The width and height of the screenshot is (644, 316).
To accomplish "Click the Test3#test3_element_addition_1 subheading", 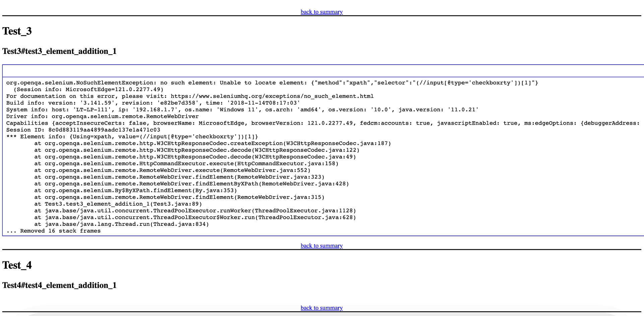I will [x=59, y=51].
